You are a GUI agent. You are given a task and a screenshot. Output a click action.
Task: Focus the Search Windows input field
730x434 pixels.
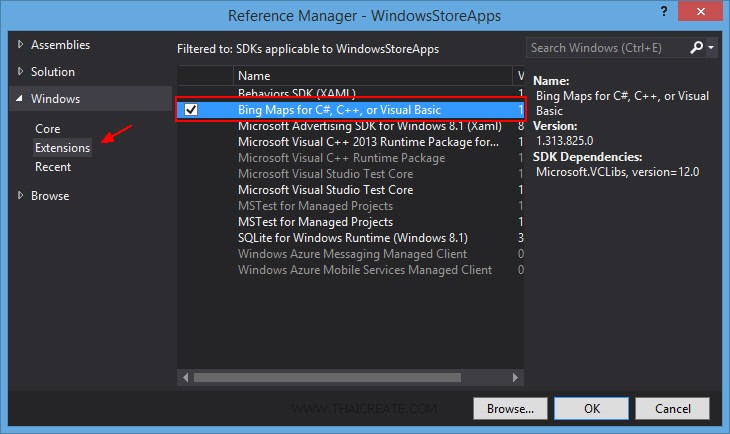pyautogui.click(x=608, y=47)
